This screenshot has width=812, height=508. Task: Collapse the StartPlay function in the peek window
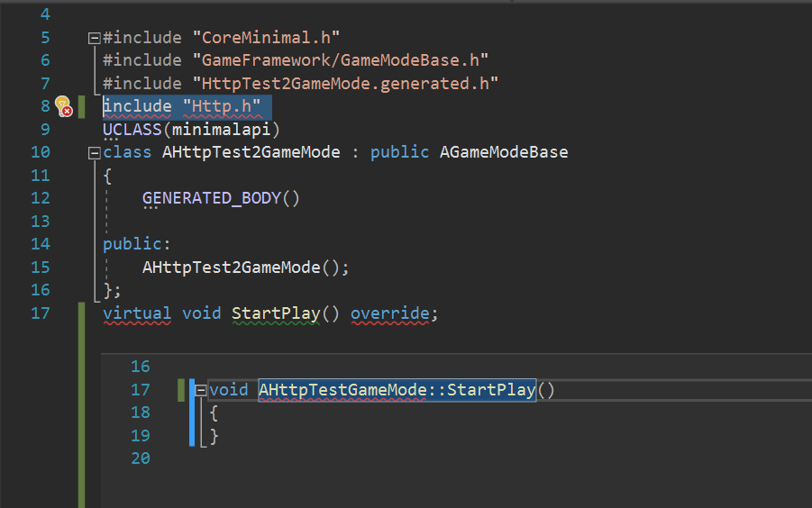pyautogui.click(x=200, y=390)
